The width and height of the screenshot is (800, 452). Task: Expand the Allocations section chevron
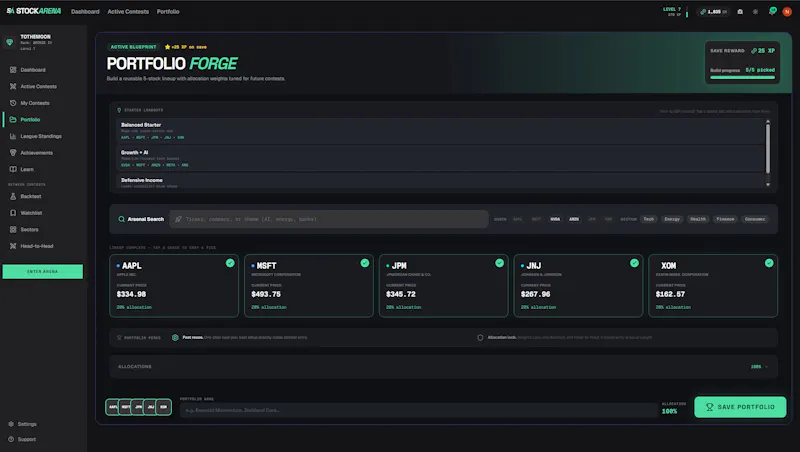tap(766, 367)
